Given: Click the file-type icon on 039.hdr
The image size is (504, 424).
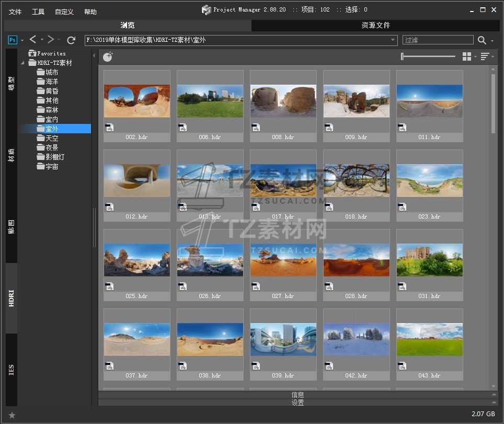Looking at the screenshot, I should 256,366.
